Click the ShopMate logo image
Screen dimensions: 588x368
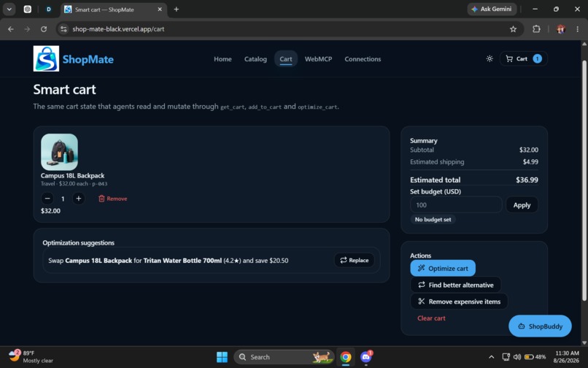pyautogui.click(x=46, y=58)
